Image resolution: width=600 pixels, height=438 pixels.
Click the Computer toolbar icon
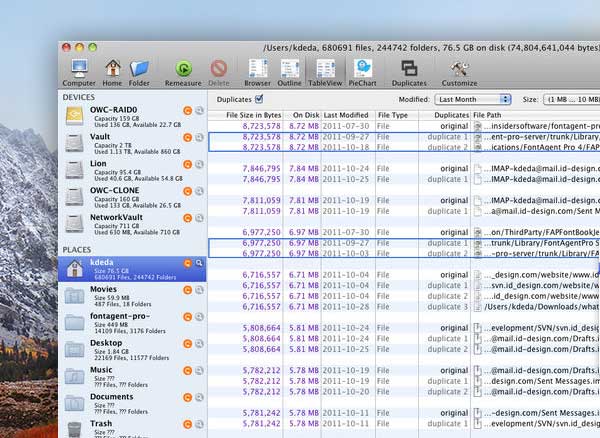79,73
